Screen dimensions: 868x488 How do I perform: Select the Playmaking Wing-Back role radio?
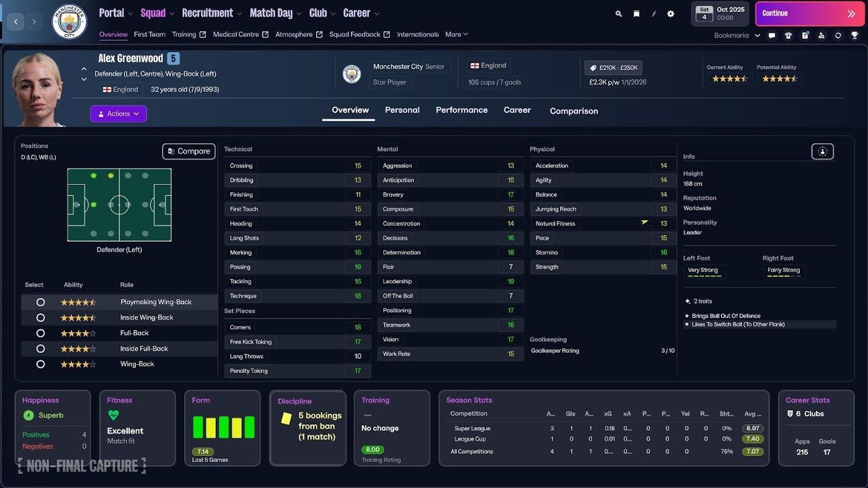tap(40, 302)
